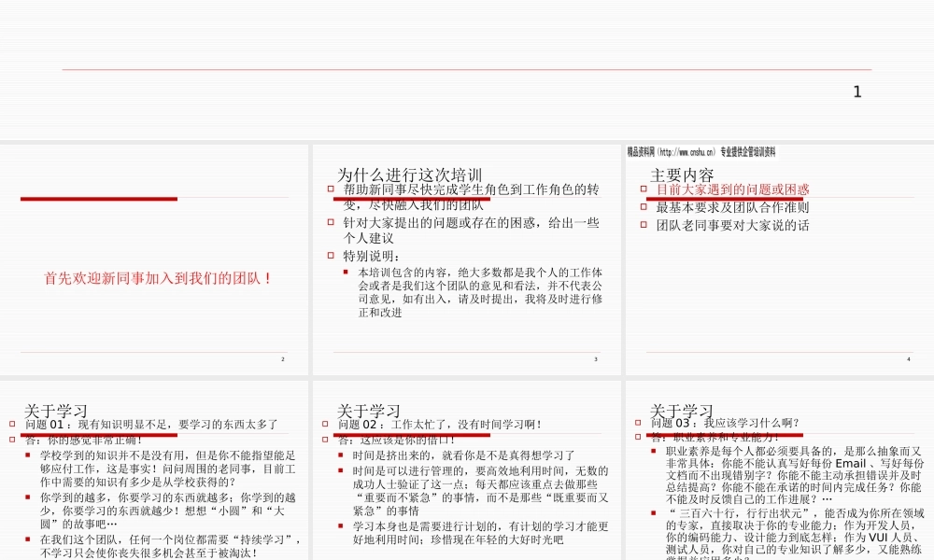
Task: Click the title 主要内容
Action: (x=682, y=175)
